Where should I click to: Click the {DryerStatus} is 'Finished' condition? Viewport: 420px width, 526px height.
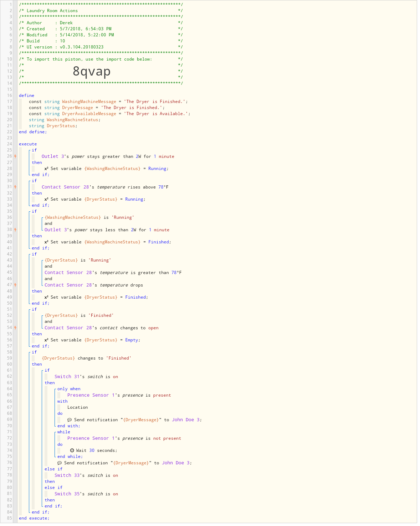79,315
